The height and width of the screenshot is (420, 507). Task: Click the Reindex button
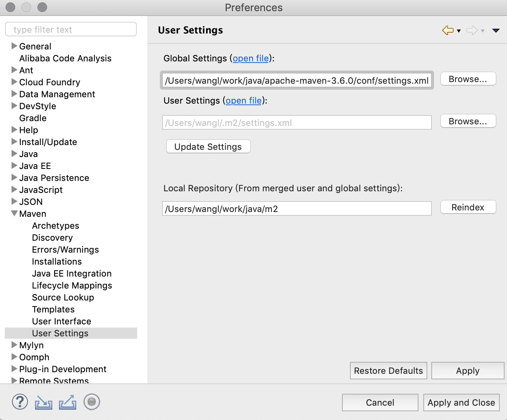(468, 207)
